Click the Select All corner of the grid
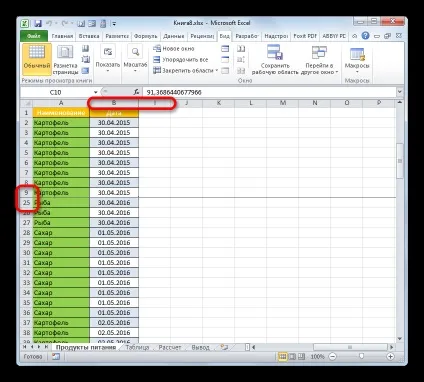 pos(27,103)
